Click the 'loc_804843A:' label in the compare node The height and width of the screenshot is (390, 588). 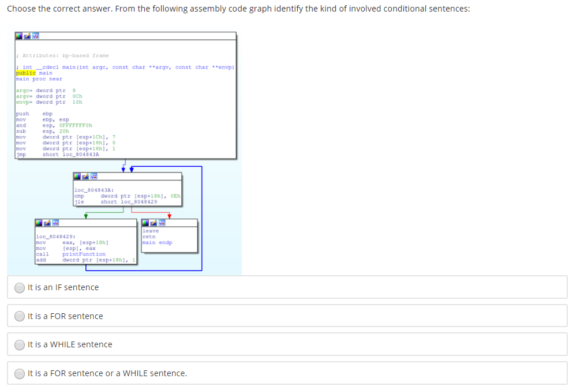[94, 190]
